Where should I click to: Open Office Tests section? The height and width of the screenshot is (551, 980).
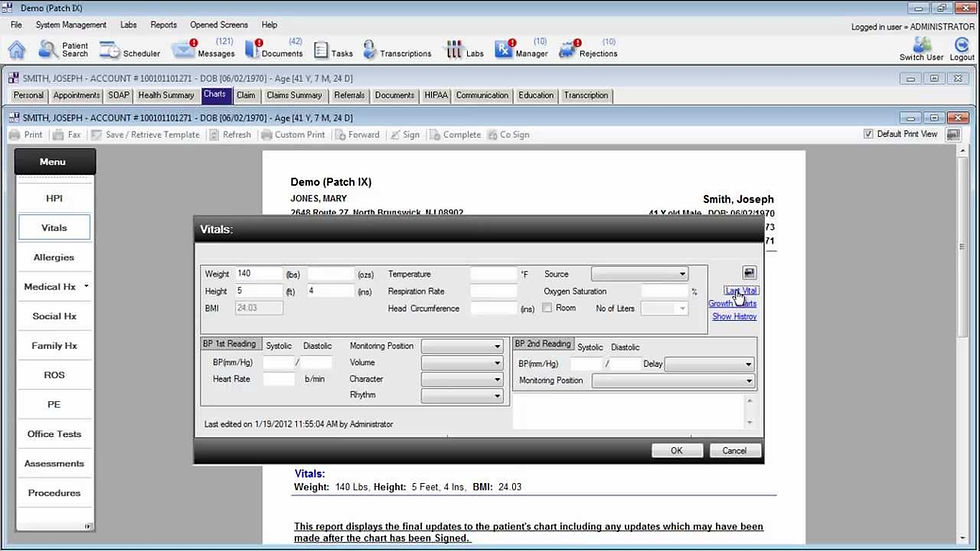54,434
